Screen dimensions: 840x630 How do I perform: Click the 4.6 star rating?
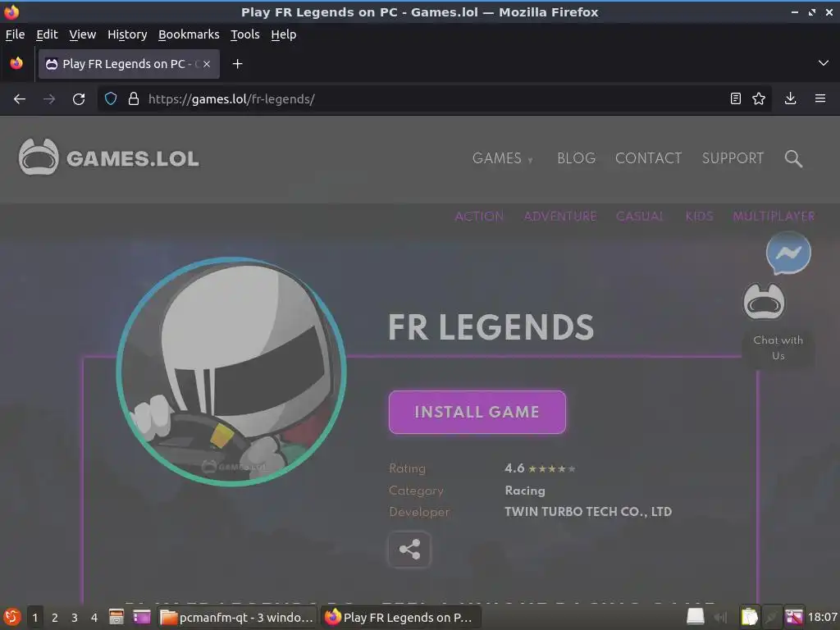[x=540, y=468]
